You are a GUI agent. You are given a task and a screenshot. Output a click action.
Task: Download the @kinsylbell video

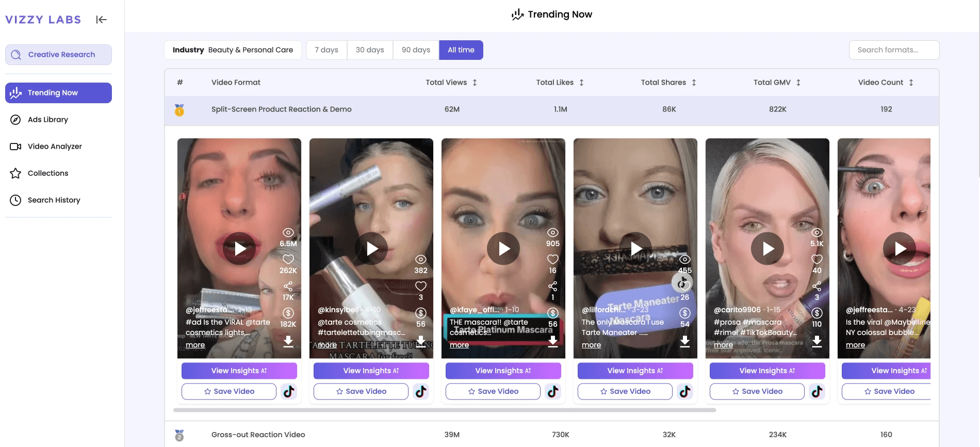421,341
